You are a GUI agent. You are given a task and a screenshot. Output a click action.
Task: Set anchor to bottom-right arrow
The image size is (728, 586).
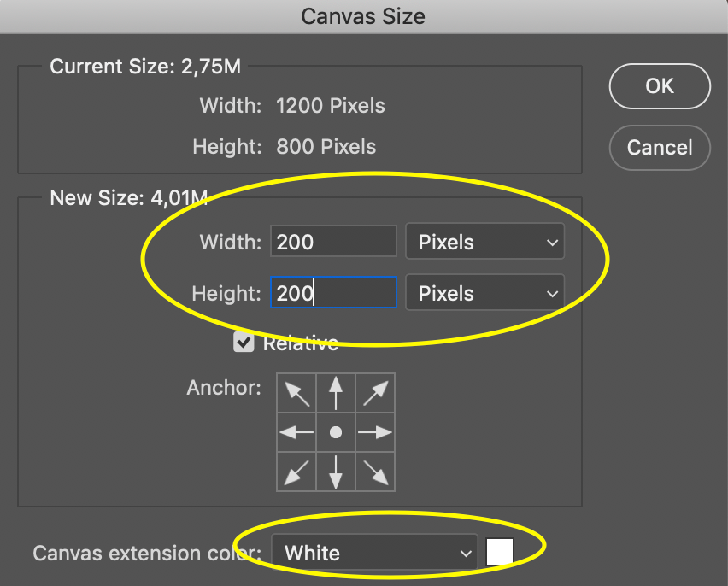(375, 472)
